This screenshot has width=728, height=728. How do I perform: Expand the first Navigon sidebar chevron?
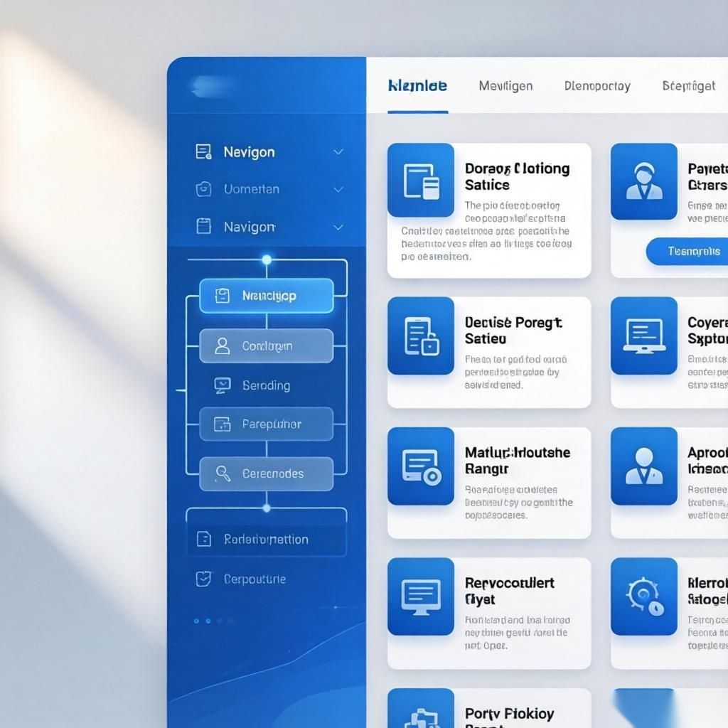(x=338, y=152)
